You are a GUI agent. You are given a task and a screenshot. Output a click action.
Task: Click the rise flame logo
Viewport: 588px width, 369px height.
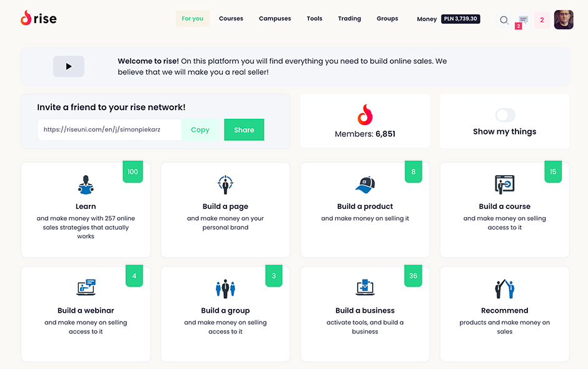[26, 18]
